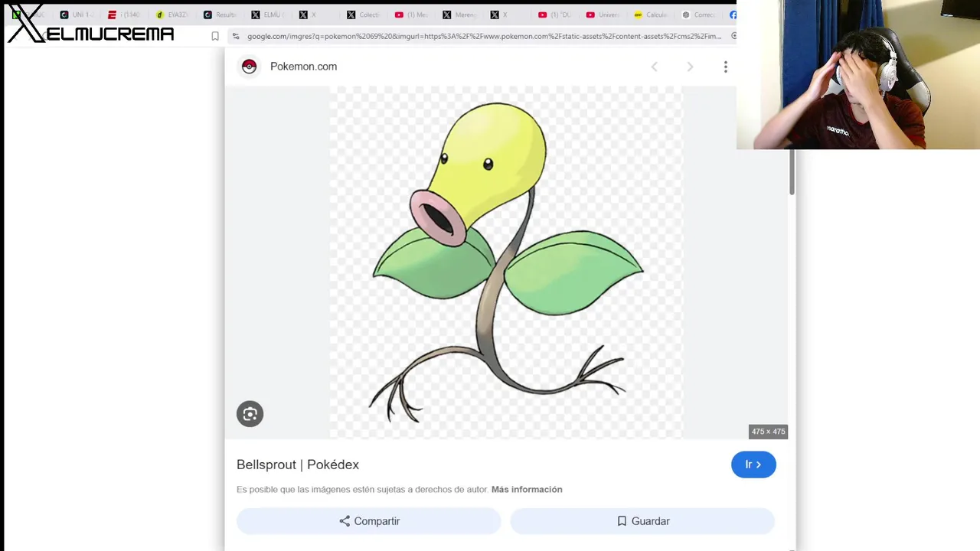Focus the google.com/imgres address bar
Viewport: 980px width, 551px height.
[484, 36]
